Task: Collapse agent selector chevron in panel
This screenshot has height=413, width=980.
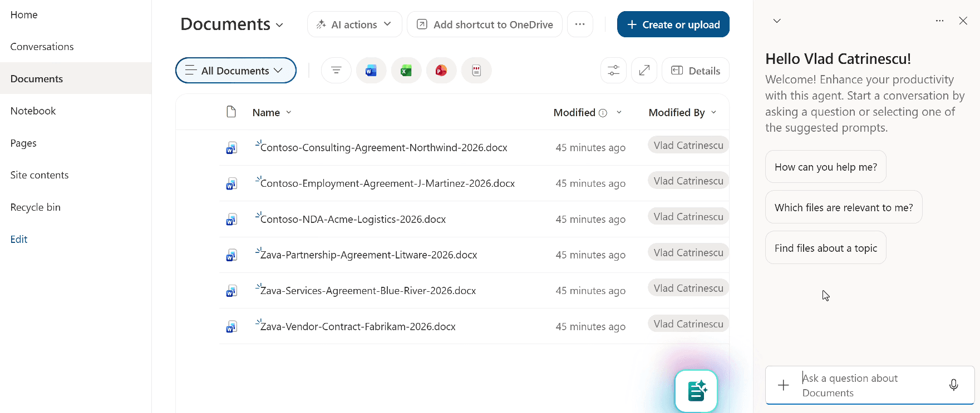Action: tap(777, 21)
